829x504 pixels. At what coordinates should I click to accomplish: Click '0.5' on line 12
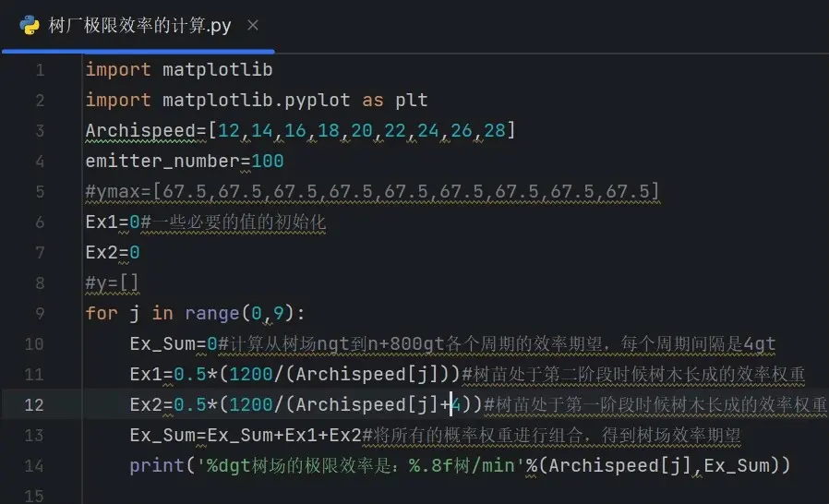pos(190,405)
